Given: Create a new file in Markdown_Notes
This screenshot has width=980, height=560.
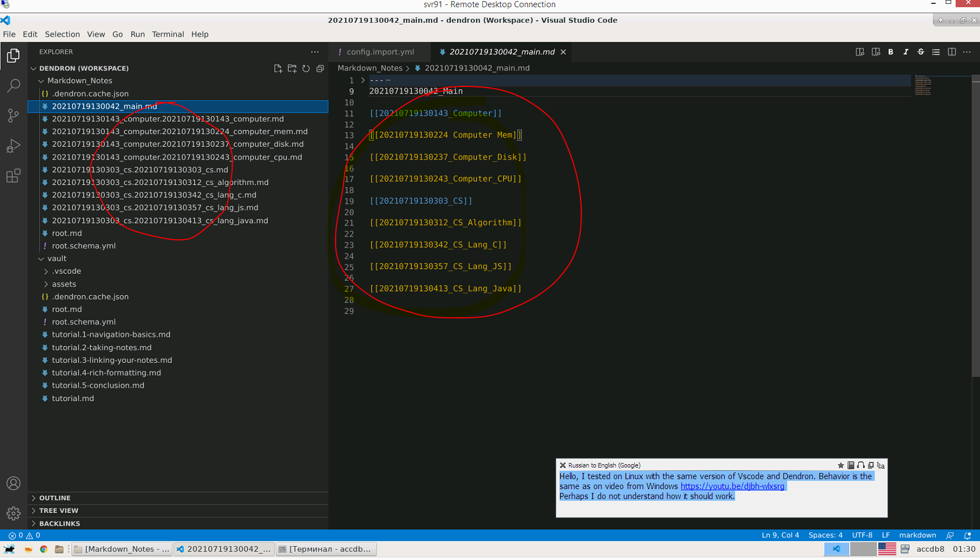Looking at the screenshot, I should click(278, 68).
